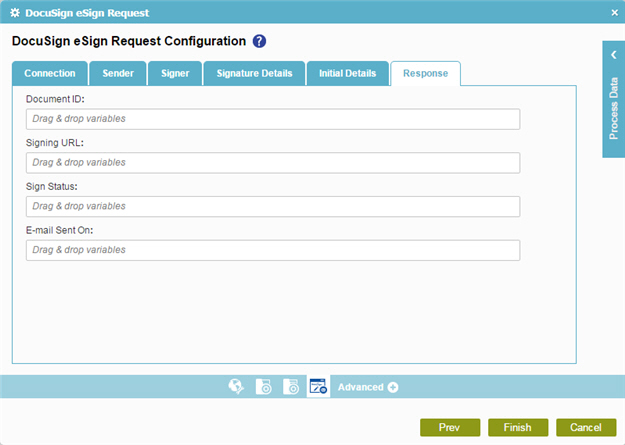Click the Finish button
The image size is (625, 445).
coord(518,427)
